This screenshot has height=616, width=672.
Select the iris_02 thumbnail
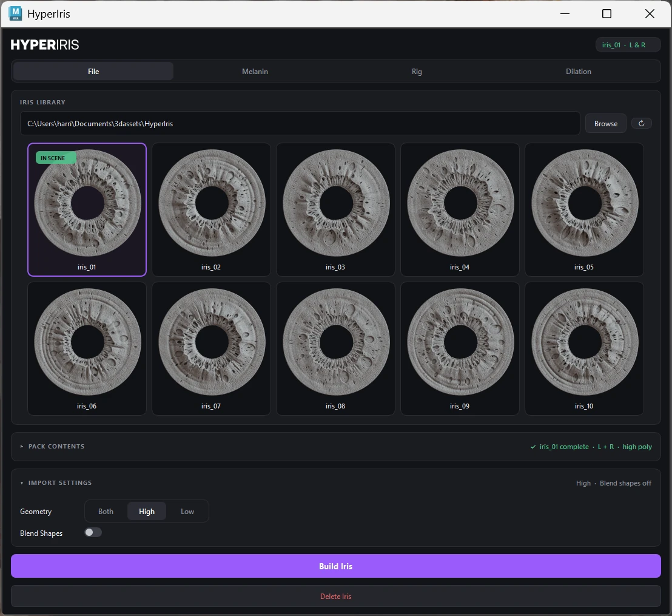(x=211, y=209)
